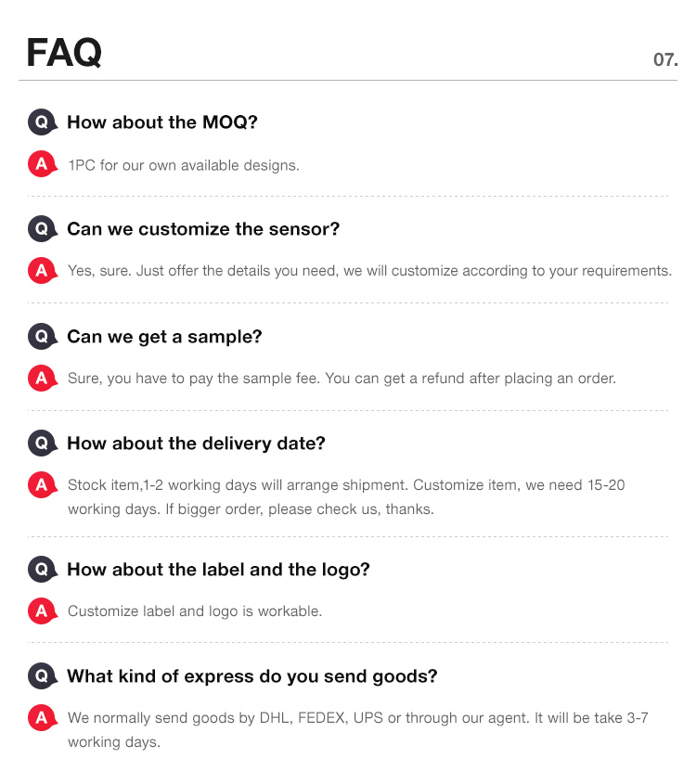Click Q icon beside express goods question
696x784 pixels.
pos(43,676)
